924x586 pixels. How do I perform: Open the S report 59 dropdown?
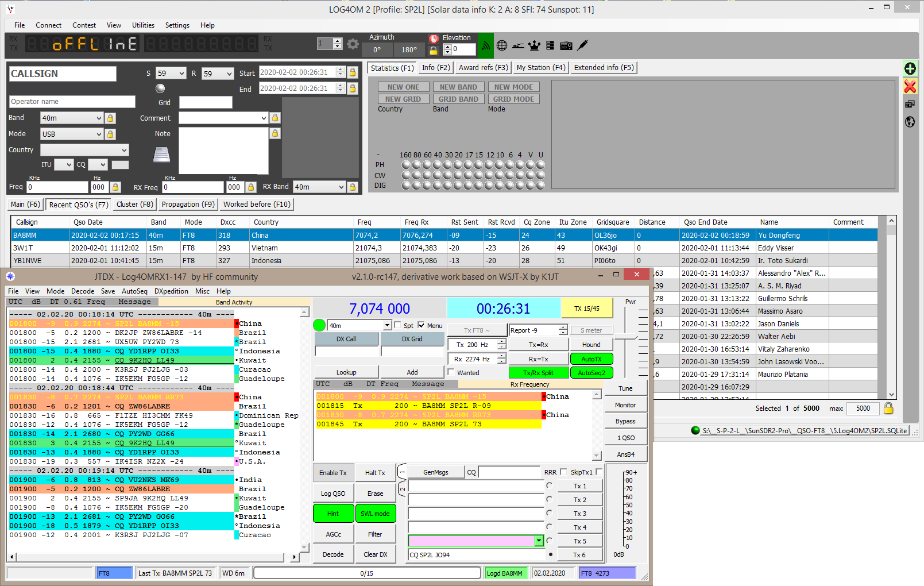pyautogui.click(x=181, y=74)
